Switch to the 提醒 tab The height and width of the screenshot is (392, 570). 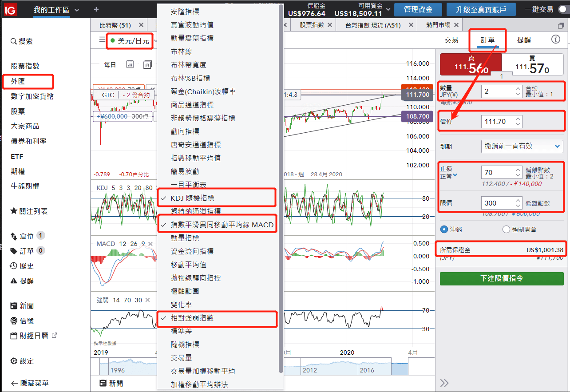click(x=523, y=40)
